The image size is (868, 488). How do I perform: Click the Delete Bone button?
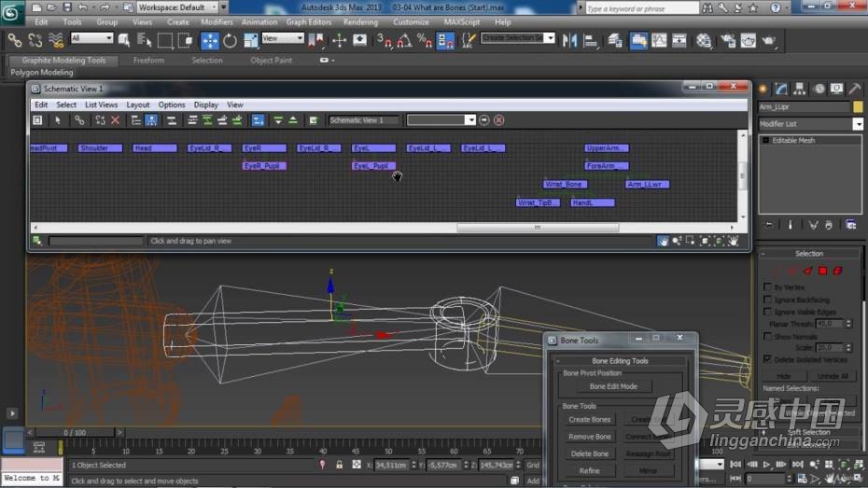(x=590, y=453)
